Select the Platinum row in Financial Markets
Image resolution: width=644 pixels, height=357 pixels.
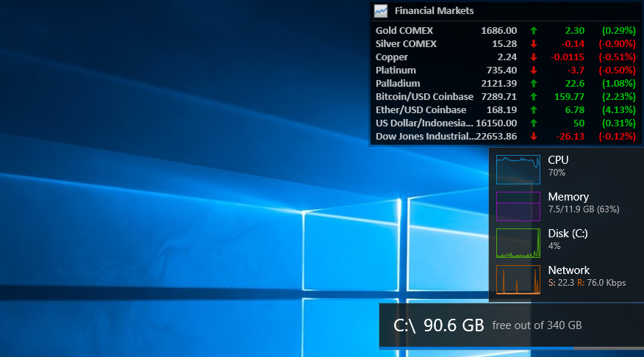[506, 71]
